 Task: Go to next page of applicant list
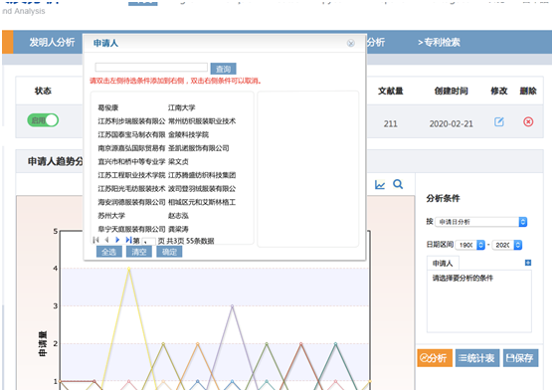click(x=117, y=240)
